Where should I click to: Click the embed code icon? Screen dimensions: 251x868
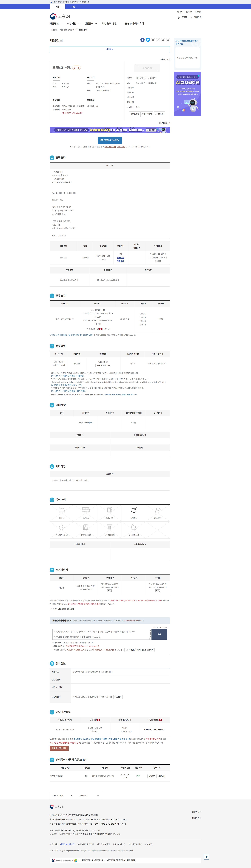point(158,40)
